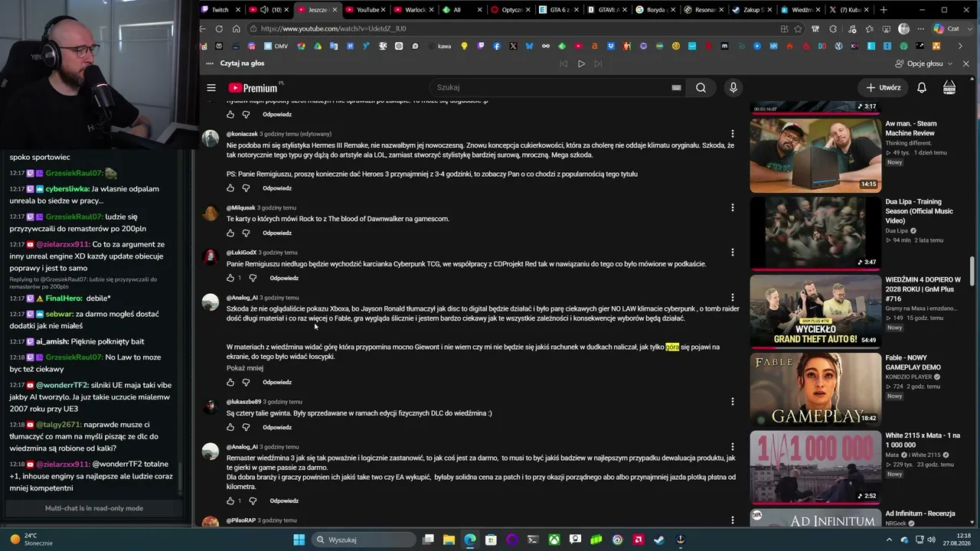The image size is (980, 551).
Task: Play read-aloud in the Czytaj na głos bar
Action: (x=581, y=64)
